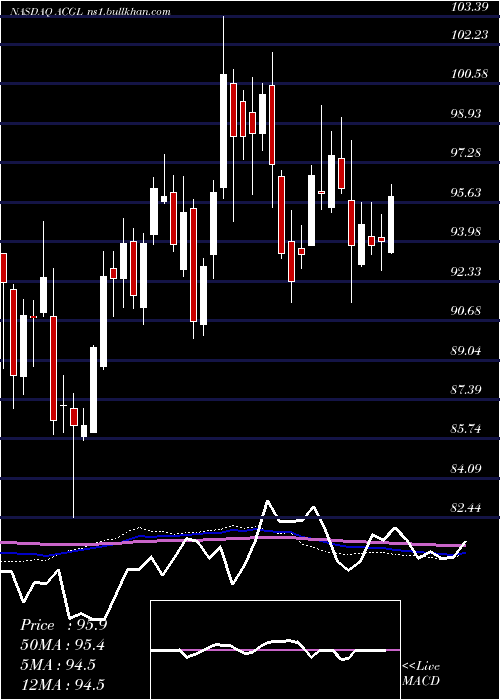Click the 12MA : 94.5 readout
Screen dimensions: 500x700
pyautogui.click(x=63, y=684)
